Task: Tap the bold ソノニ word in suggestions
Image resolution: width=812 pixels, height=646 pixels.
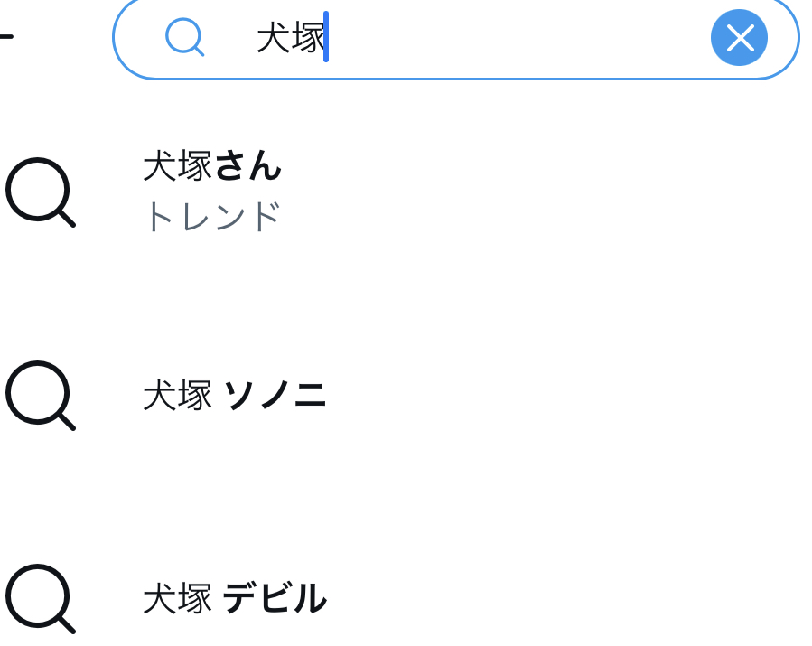Action: tap(275, 396)
